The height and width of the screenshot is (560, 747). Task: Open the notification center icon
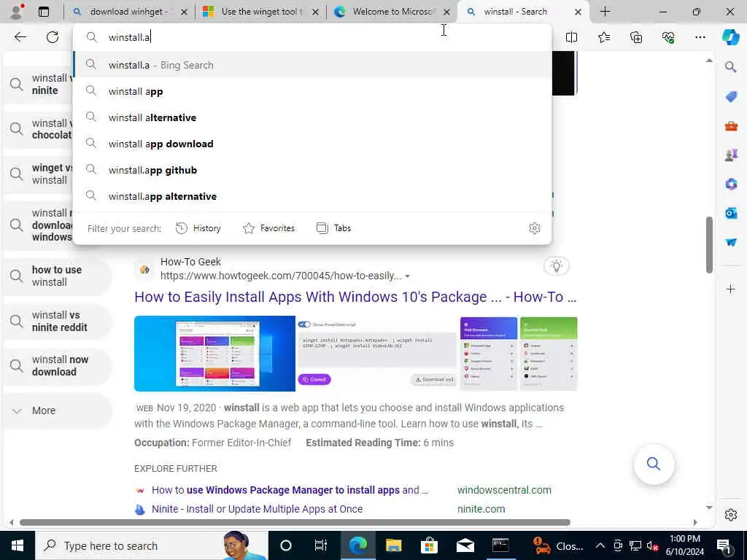pos(724,545)
